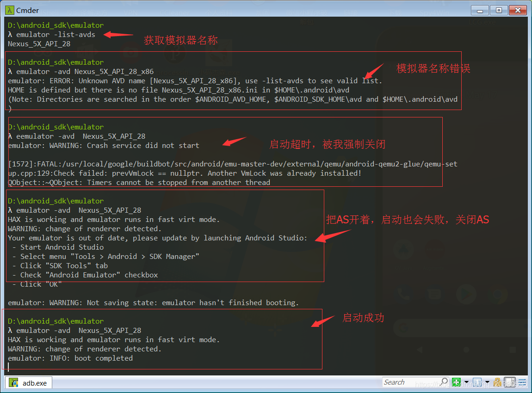Click 'Click "SDK Tools" tab' instruction line
This screenshot has height=393, width=532.
pyautogui.click(x=60, y=266)
